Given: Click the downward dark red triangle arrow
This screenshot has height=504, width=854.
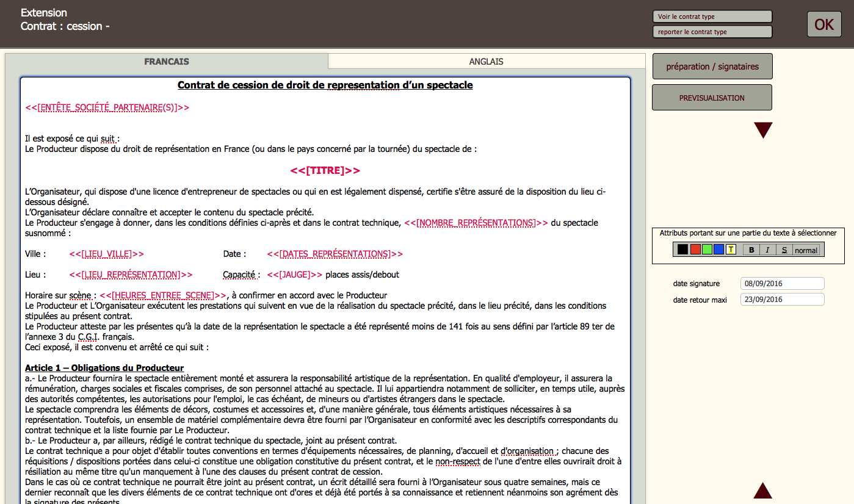Looking at the screenshot, I should [x=763, y=130].
